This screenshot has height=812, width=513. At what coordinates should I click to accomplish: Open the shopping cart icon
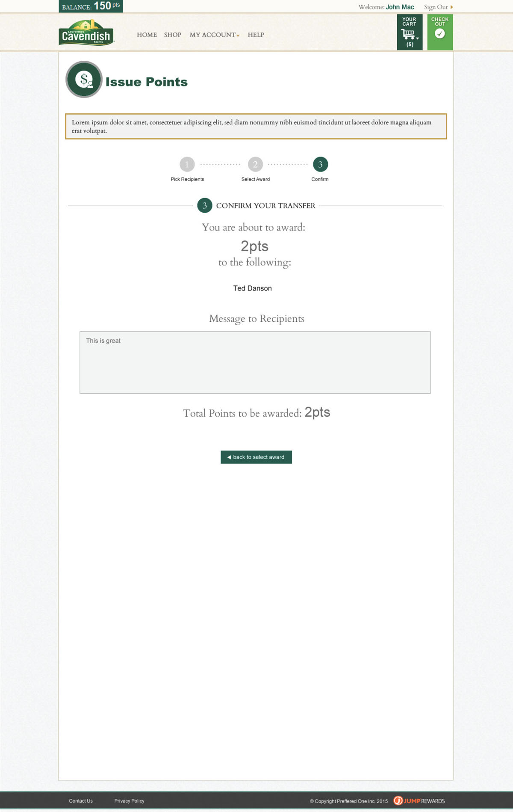tap(408, 34)
